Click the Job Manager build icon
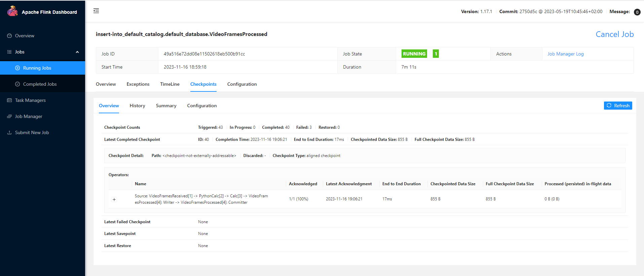644x276 pixels. [x=9, y=116]
